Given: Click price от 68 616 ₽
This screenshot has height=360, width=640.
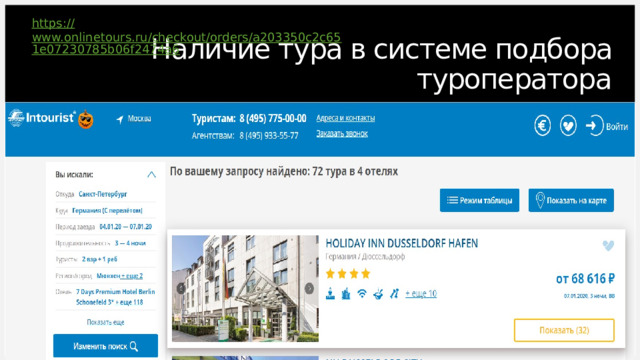Looking at the screenshot, I should [x=585, y=279].
